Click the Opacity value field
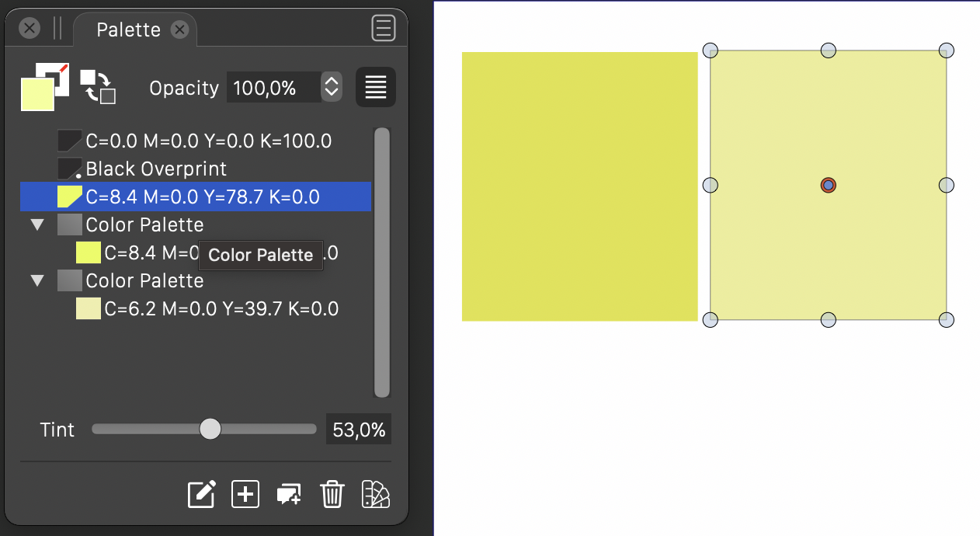This screenshot has height=536, width=980. point(273,88)
